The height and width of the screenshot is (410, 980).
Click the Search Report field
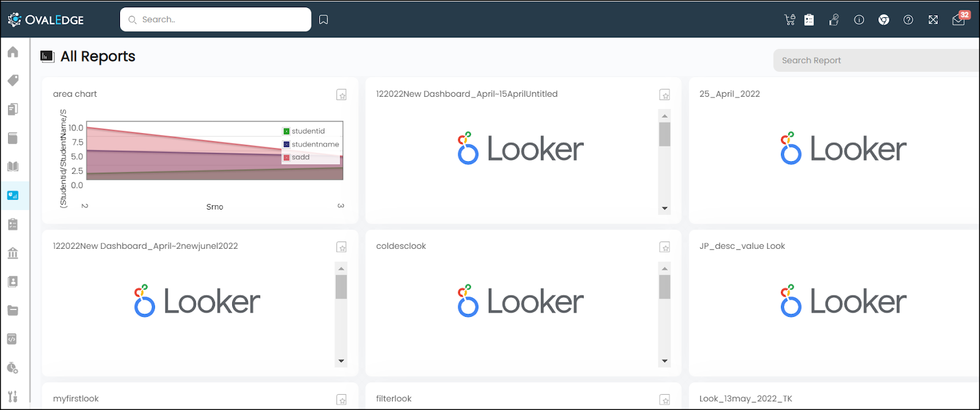pos(876,60)
